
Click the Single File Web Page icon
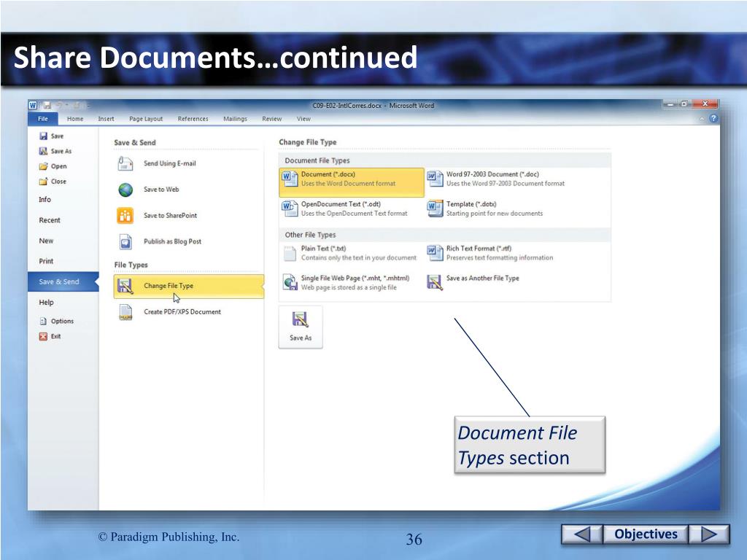290,282
